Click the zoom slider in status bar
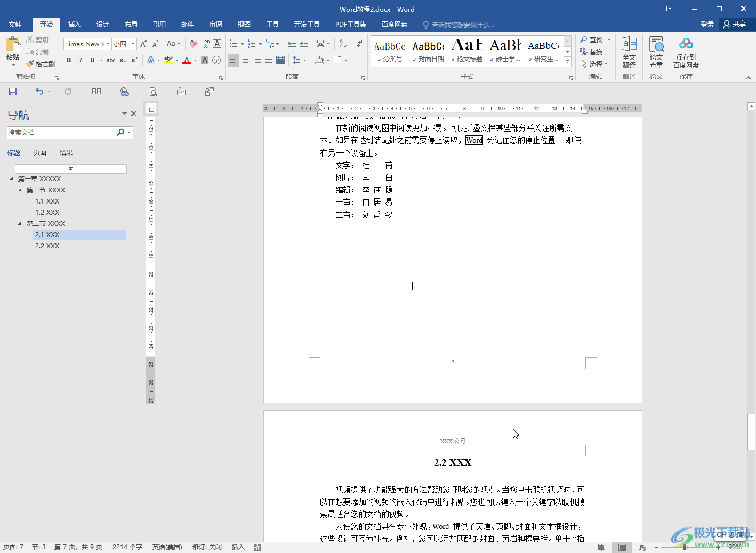Image resolution: width=756 pixels, height=553 pixels. [685, 547]
